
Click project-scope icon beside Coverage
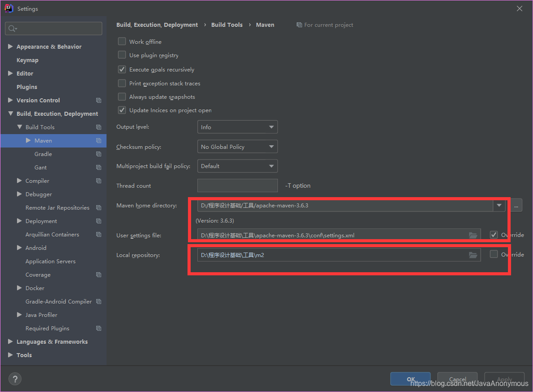click(98, 274)
